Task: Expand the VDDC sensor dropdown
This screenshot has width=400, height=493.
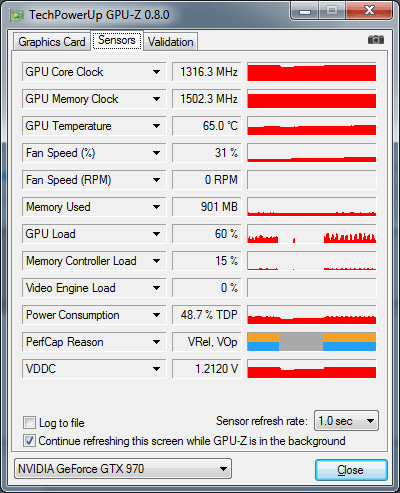Action: 156,369
